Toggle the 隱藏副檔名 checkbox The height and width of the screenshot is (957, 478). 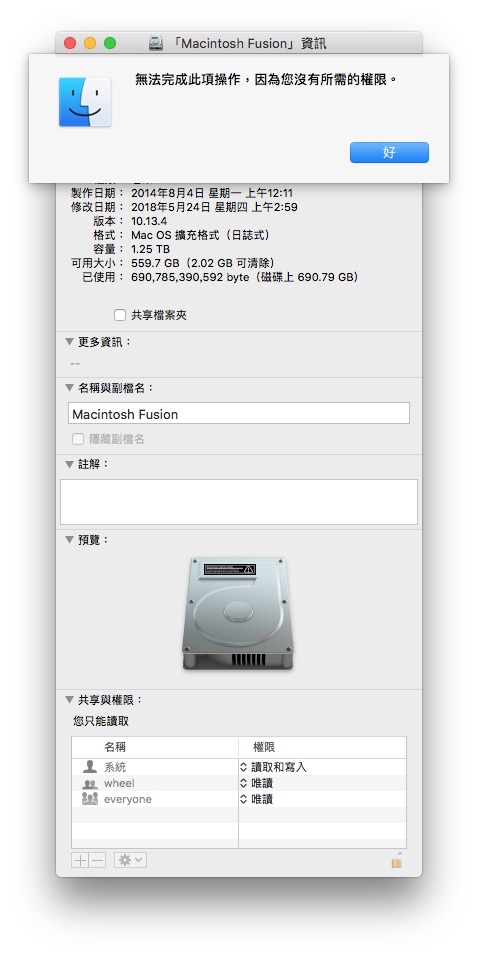coord(78,439)
